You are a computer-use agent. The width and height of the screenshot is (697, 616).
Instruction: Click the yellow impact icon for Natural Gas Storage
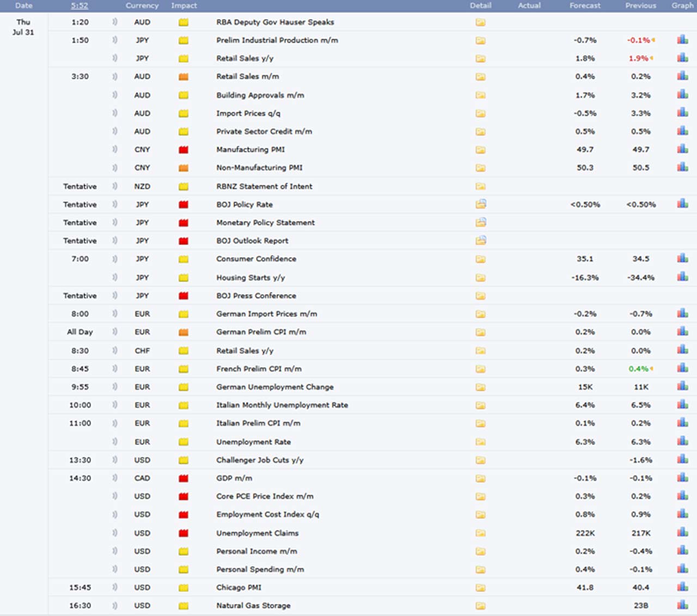click(x=184, y=606)
